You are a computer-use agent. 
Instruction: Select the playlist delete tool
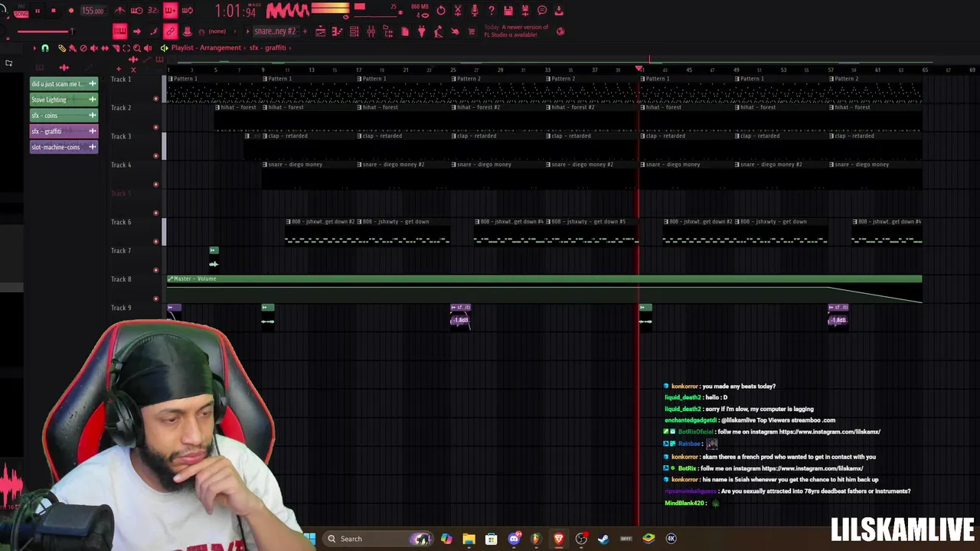83,48
